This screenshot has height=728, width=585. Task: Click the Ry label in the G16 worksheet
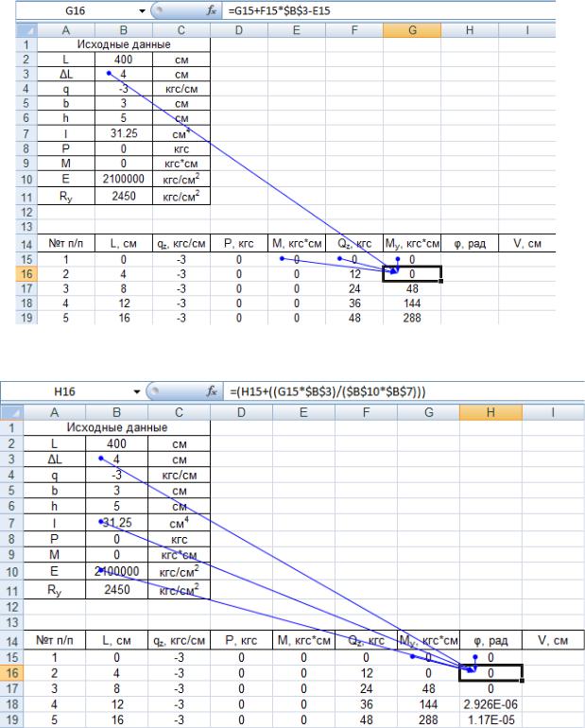click(66, 197)
